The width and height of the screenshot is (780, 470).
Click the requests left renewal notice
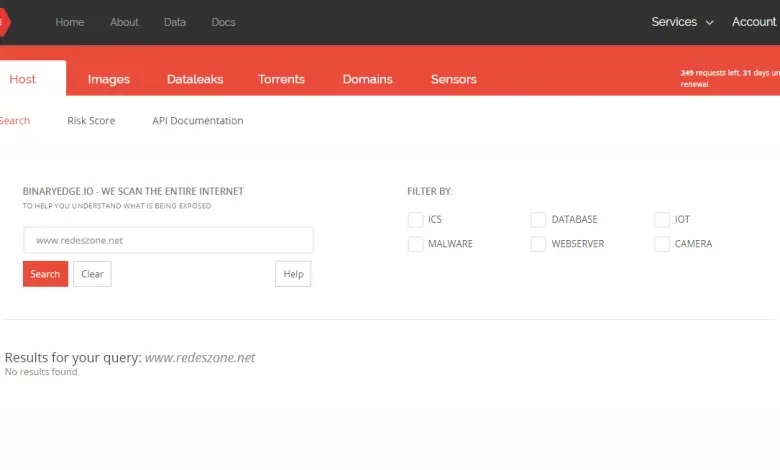(x=730, y=79)
